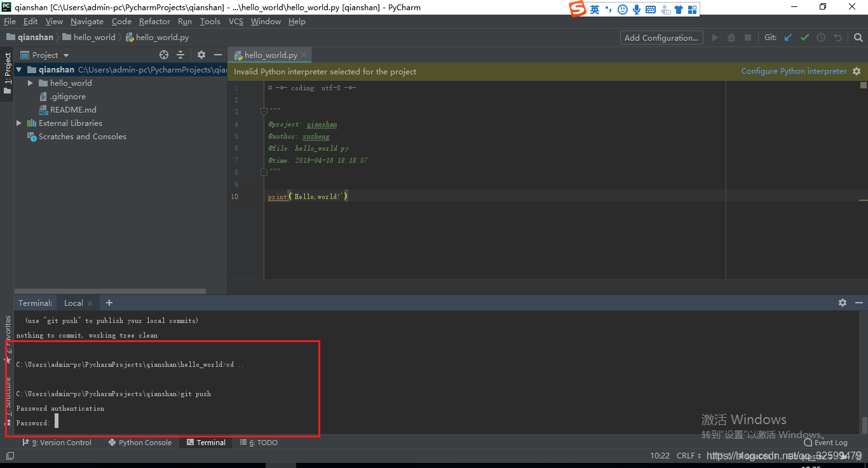Open 9: Version Control tool window
This screenshot has width=868, height=468.
[x=57, y=443]
